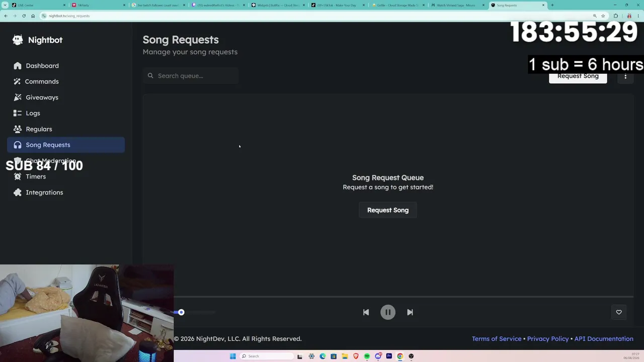Go to Commands in the sidebar
This screenshot has width=644, height=362.
point(66,81)
